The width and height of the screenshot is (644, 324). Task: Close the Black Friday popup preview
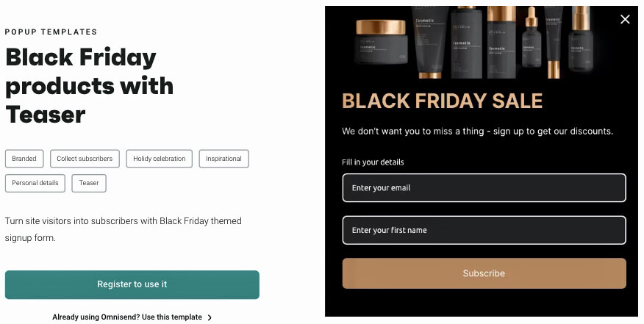click(x=625, y=19)
